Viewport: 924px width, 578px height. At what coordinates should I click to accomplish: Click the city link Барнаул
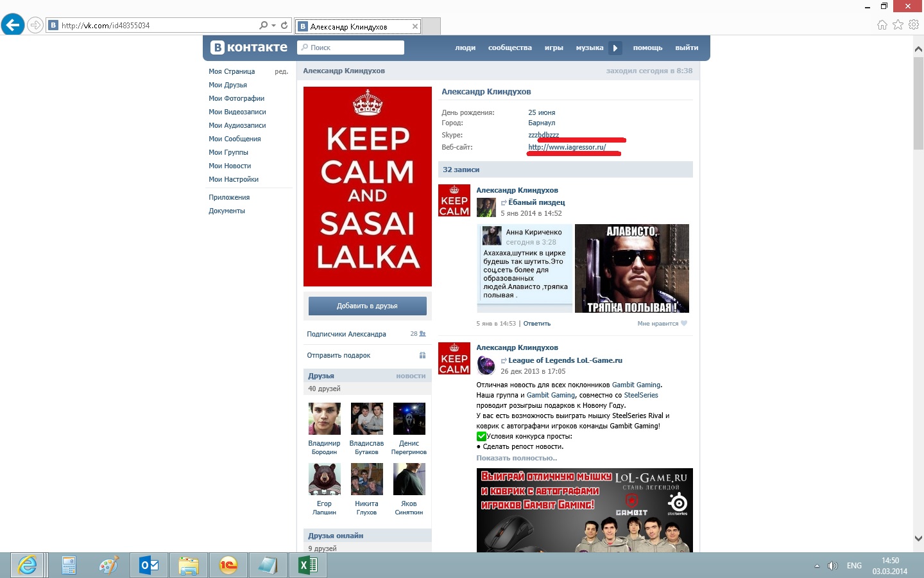[x=542, y=123]
